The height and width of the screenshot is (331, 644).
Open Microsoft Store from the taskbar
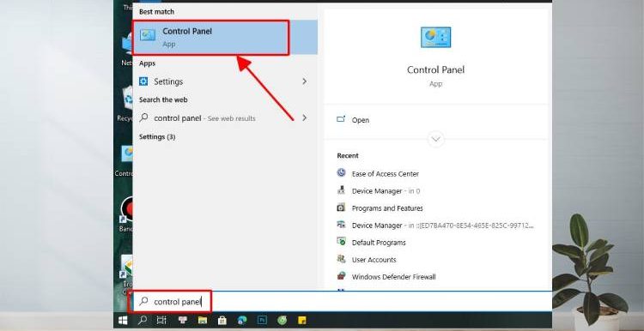[222, 320]
